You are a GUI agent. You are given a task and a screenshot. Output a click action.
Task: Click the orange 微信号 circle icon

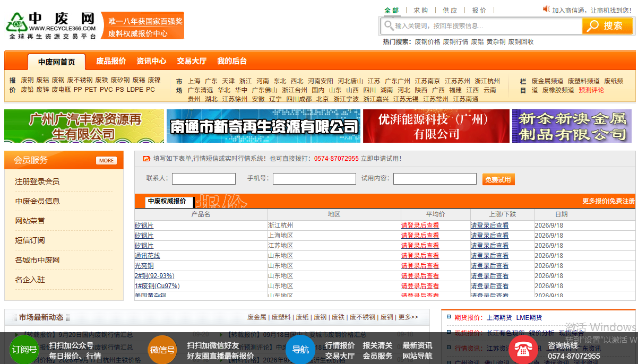[162, 350]
